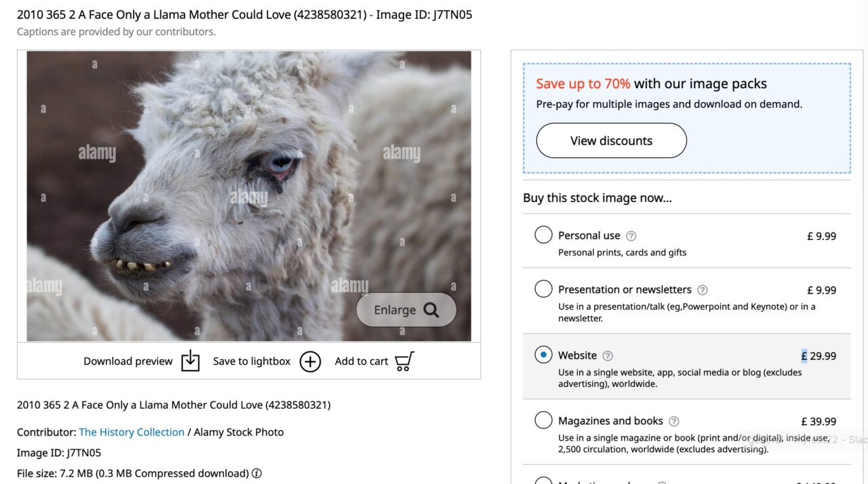
Task: Click the Image ID: J7TN05 line
Action: pyautogui.click(x=59, y=453)
